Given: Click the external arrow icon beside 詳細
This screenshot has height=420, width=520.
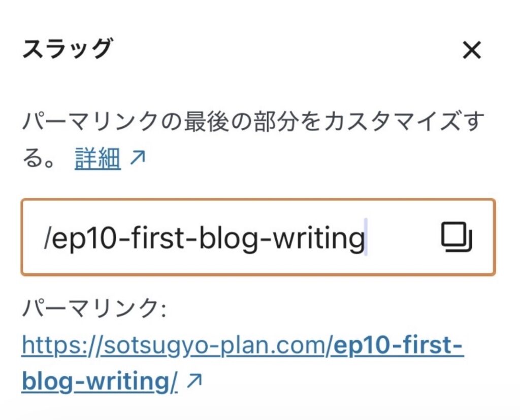Looking at the screenshot, I should tap(137, 158).
